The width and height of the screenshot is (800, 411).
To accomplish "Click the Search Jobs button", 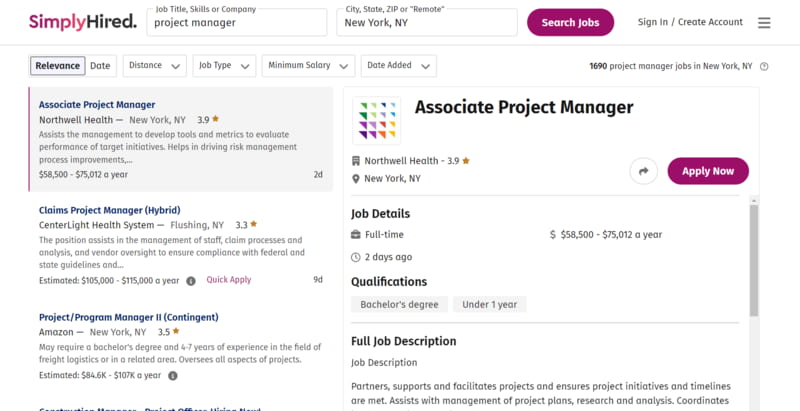I will tap(570, 22).
